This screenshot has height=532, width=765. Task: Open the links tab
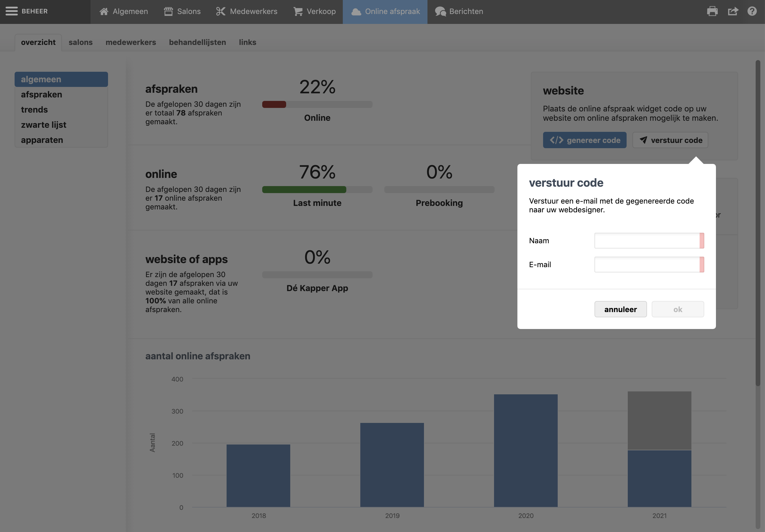click(247, 42)
